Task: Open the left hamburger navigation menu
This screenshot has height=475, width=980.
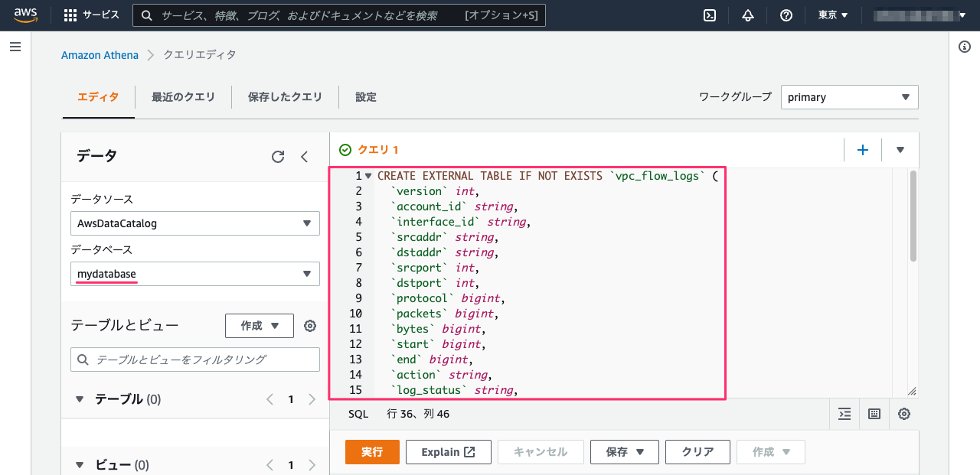Action: click(15, 47)
